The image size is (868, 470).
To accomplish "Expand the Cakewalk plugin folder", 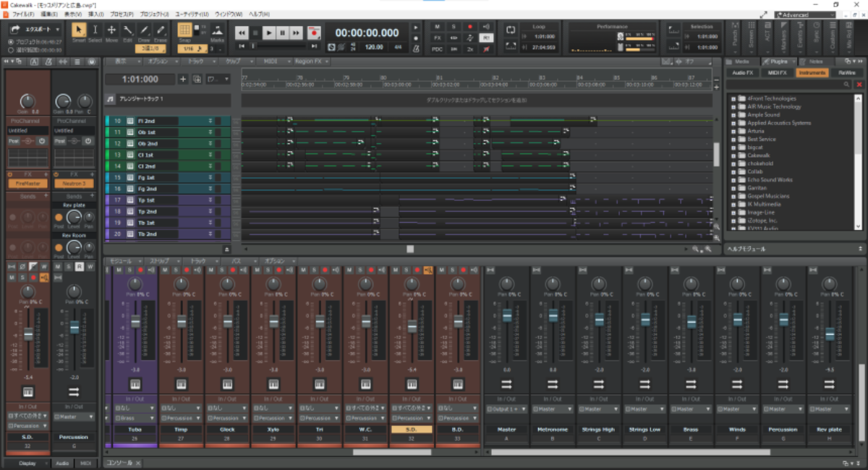I will 733,155.
